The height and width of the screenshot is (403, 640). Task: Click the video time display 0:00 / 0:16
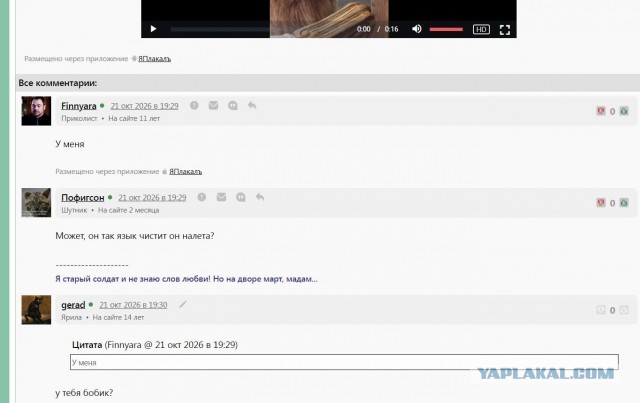coord(378,29)
